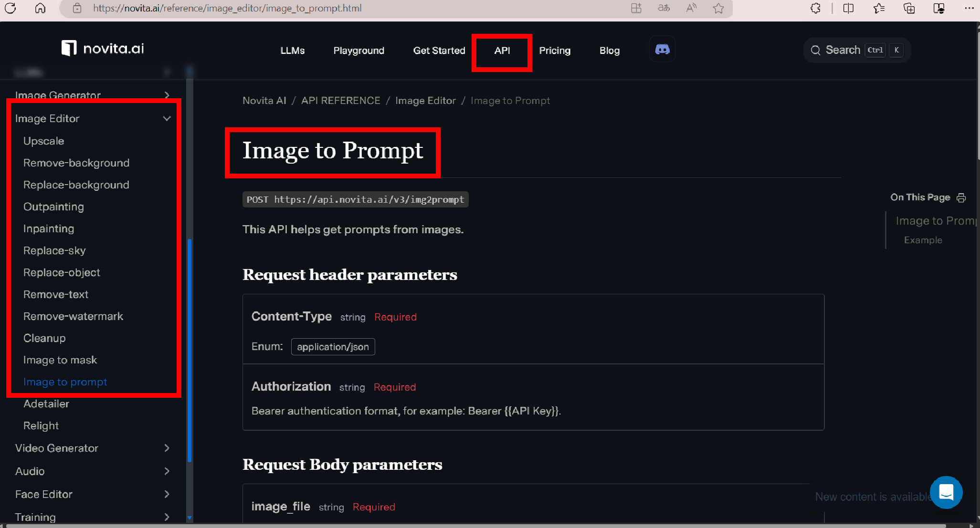Click the novita.ai logo
This screenshot has width=980, height=528.
pos(103,48)
